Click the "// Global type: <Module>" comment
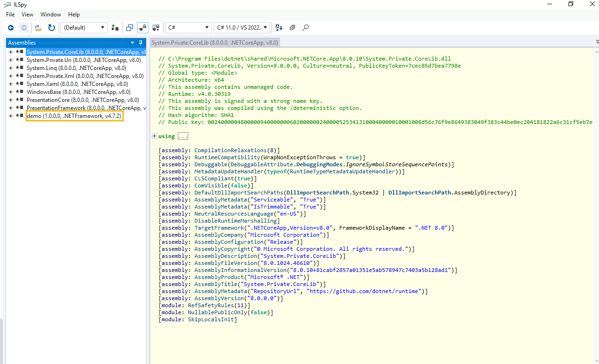Image resolution: width=599 pixels, height=364 pixels. [198, 73]
